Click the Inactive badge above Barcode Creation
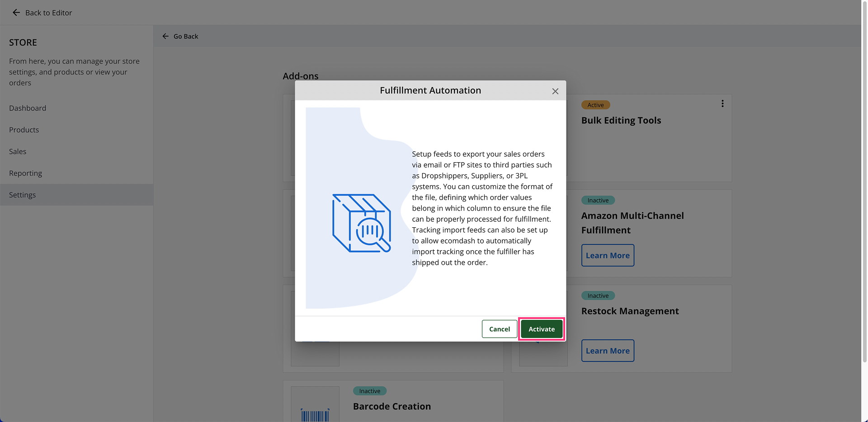868x422 pixels. click(370, 391)
